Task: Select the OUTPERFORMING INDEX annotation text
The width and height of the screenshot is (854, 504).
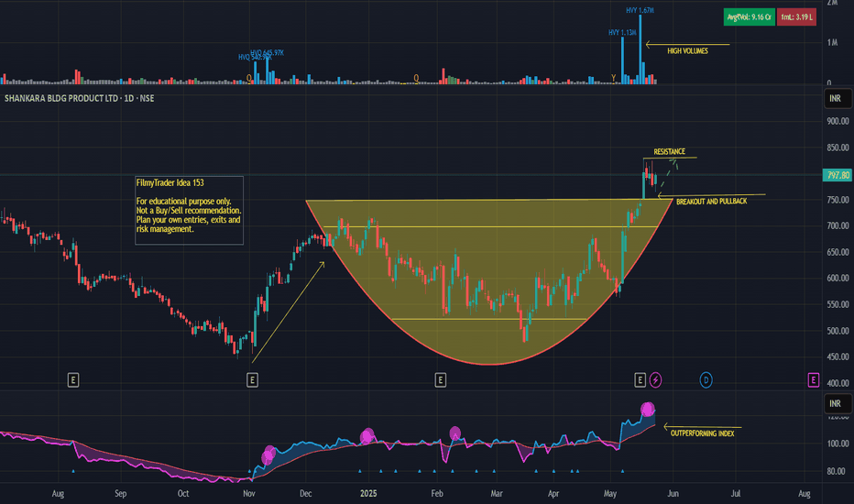Action: [x=702, y=433]
